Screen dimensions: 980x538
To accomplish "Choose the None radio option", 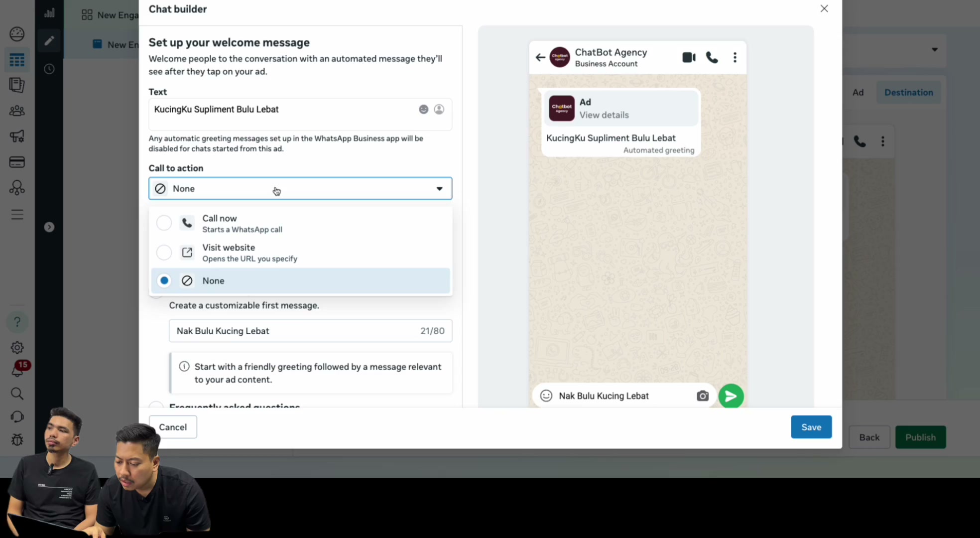I will point(164,280).
